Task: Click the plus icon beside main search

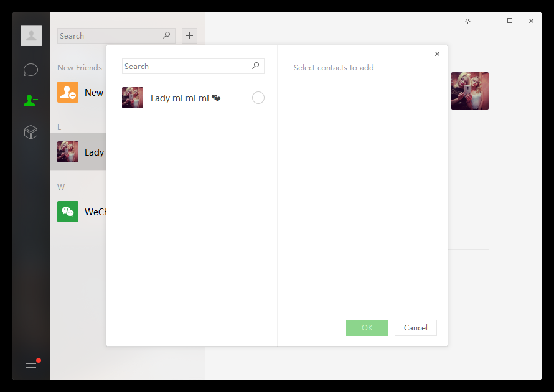Action: click(189, 35)
